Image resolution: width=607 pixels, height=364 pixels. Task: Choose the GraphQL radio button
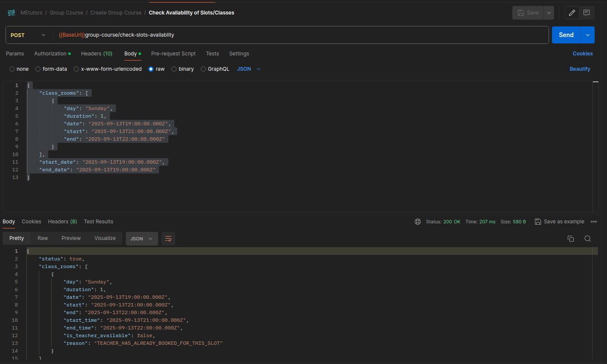203,69
